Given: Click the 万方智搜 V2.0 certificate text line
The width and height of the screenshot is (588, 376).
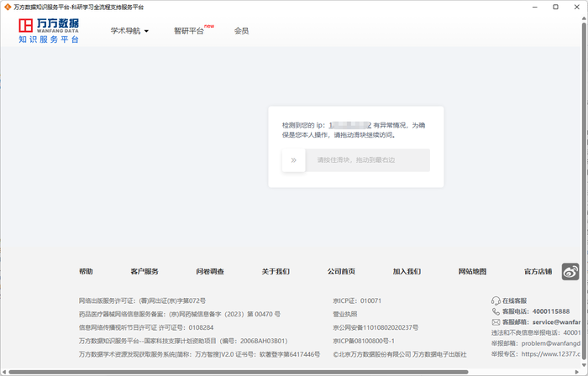Looking at the screenshot, I should click(x=199, y=354).
